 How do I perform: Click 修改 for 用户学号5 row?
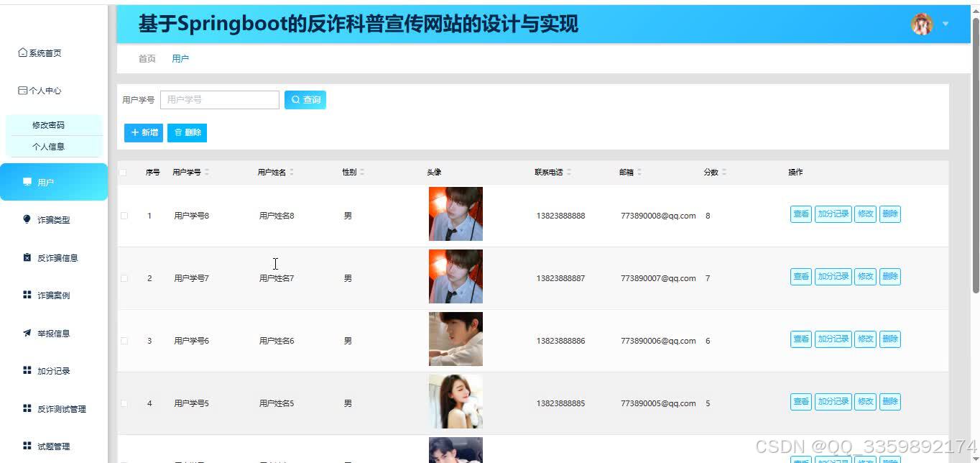tap(865, 402)
